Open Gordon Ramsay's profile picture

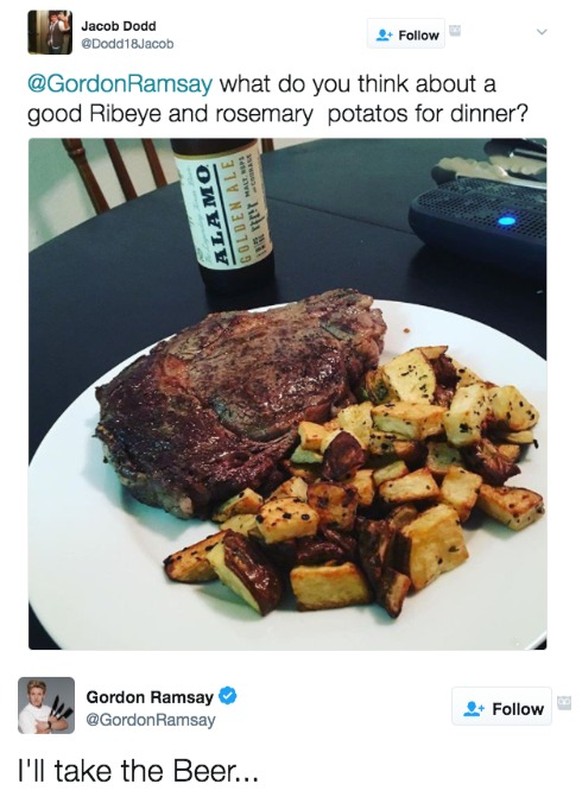coord(46,706)
